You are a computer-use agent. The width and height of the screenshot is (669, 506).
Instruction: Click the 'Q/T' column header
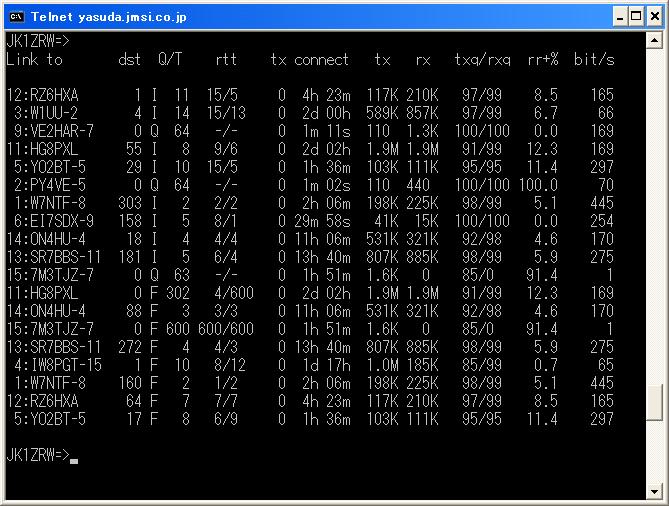[170, 59]
